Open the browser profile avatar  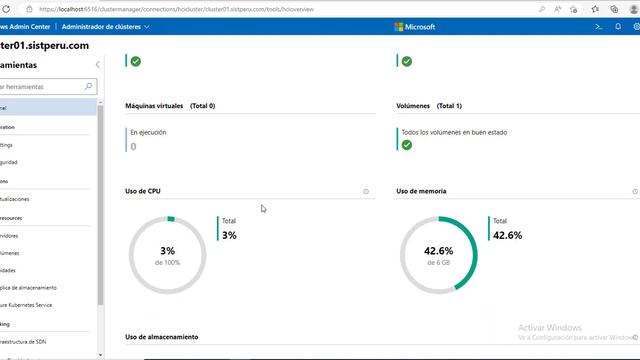point(633,9)
